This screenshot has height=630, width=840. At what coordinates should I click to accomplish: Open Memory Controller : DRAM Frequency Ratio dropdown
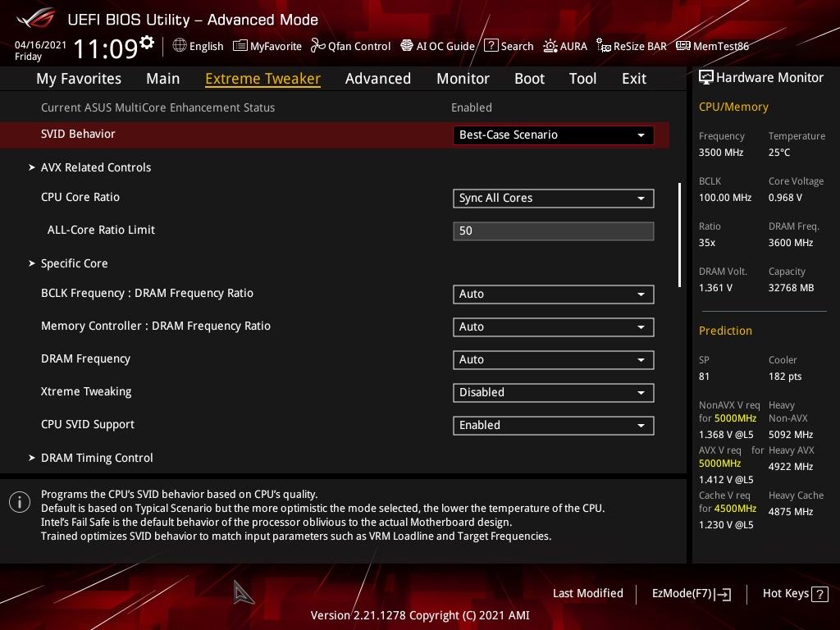pyautogui.click(x=554, y=326)
